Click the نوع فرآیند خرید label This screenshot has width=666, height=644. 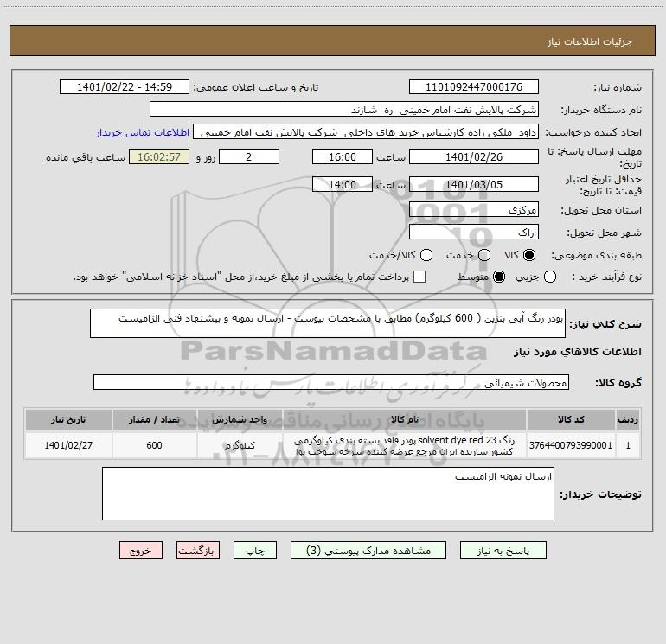[606, 277]
